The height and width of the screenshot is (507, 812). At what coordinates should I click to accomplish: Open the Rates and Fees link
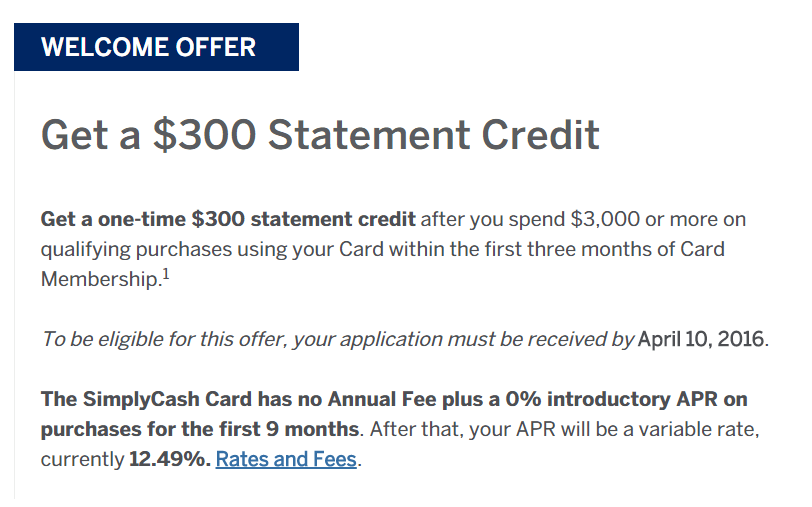(x=286, y=459)
